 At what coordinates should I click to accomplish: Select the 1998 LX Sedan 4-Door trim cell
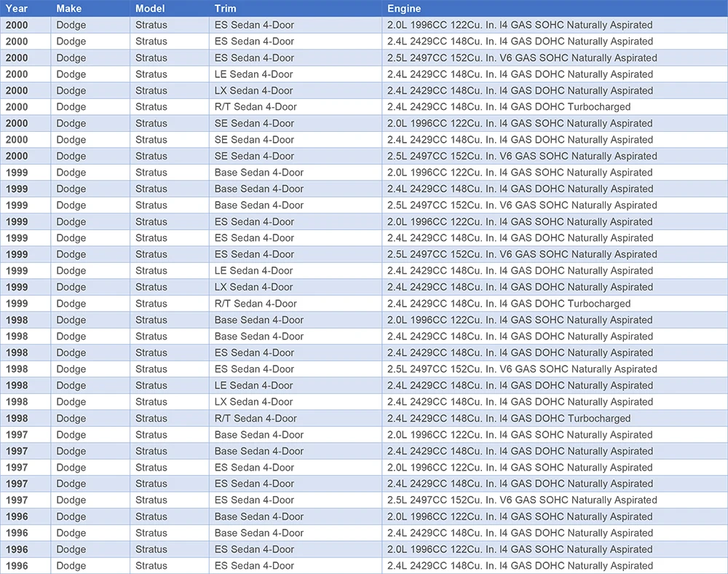click(x=296, y=401)
